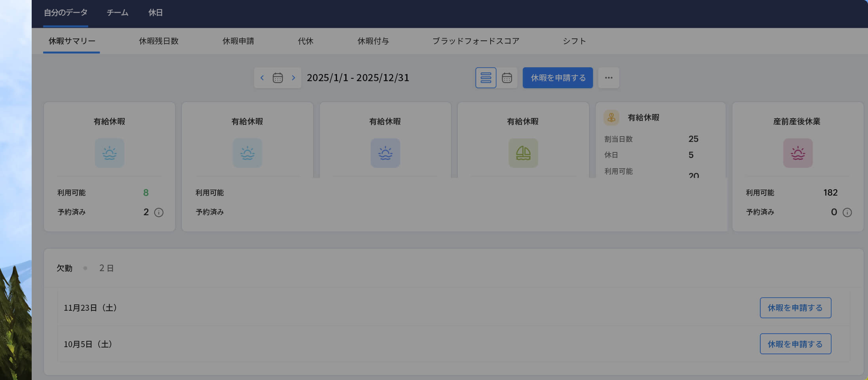Click the pink 産前産後休業 leave icon

coord(798,153)
